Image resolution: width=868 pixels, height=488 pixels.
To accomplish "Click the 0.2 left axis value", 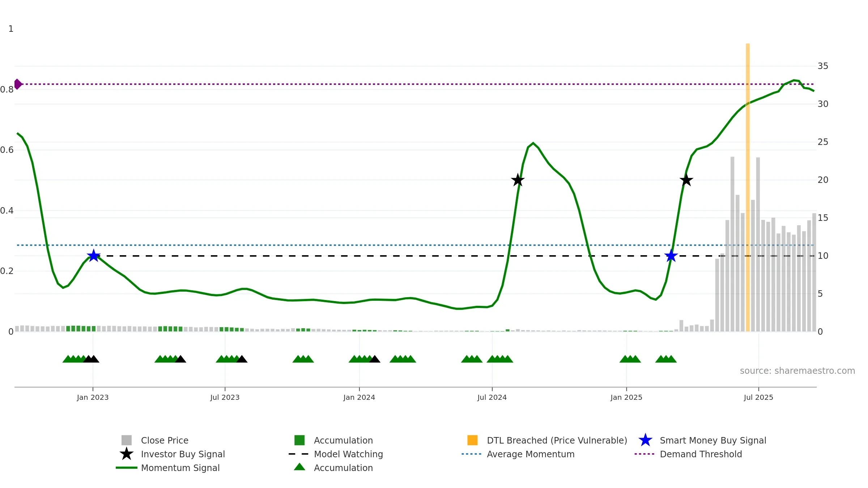I will pyautogui.click(x=7, y=271).
